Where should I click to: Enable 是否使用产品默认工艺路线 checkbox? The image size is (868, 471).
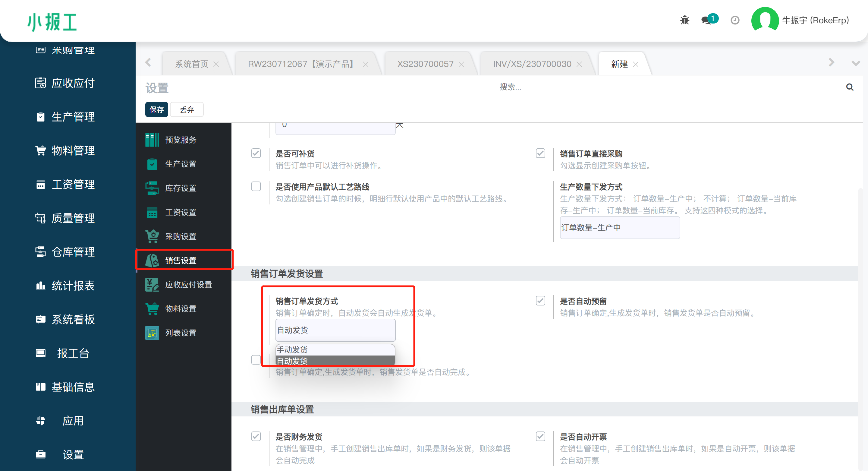pos(256,186)
